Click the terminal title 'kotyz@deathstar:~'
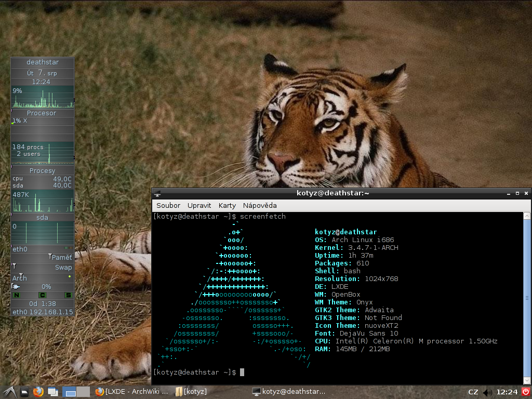 coord(332,193)
